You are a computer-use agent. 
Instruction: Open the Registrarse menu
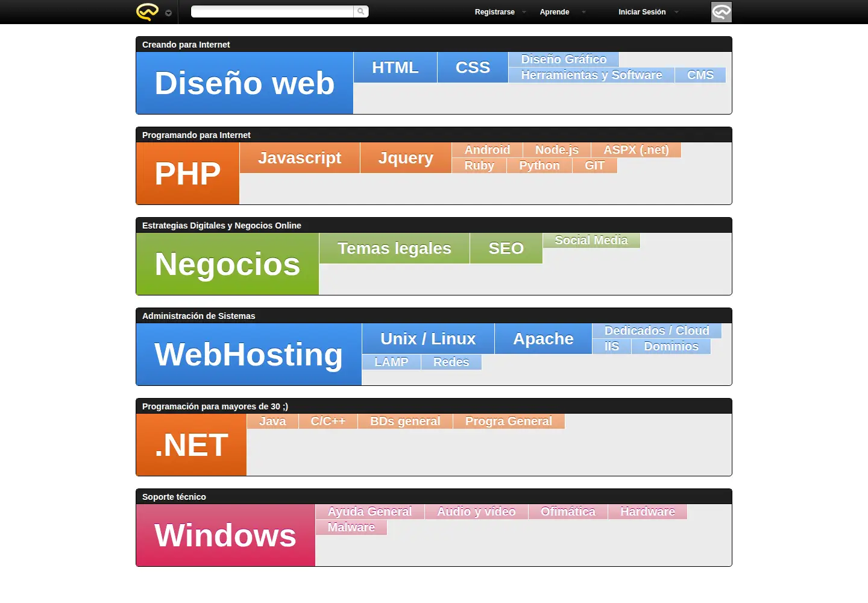(x=495, y=12)
